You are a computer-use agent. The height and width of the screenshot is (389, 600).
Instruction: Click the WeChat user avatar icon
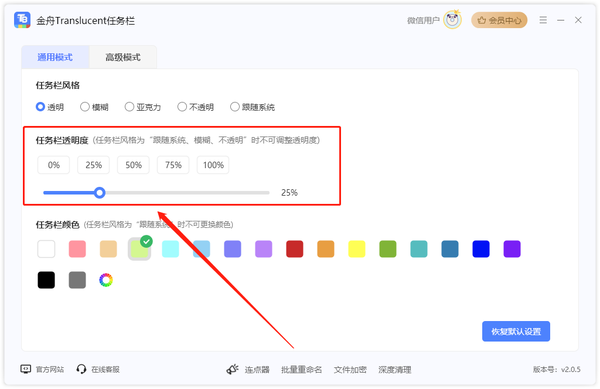[453, 20]
